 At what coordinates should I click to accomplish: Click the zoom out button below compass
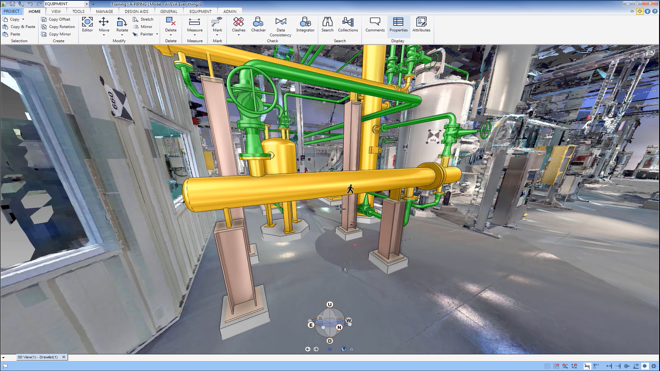tap(316, 349)
